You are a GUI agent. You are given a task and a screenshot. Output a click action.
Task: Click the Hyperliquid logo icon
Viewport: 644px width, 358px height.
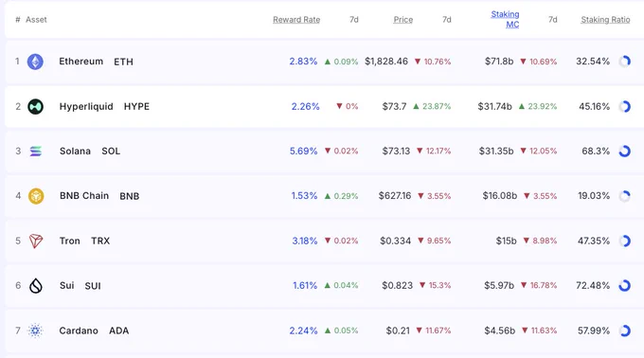(x=35, y=106)
